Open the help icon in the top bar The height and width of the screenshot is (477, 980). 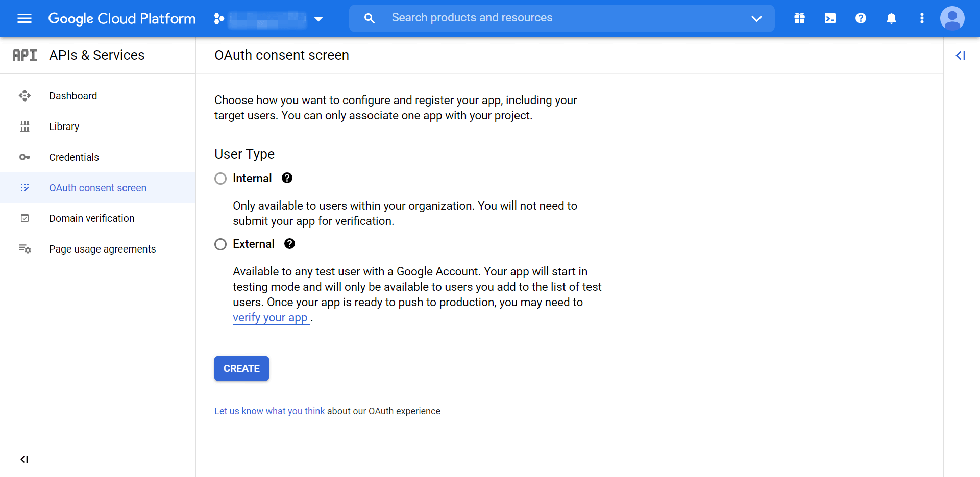tap(861, 18)
